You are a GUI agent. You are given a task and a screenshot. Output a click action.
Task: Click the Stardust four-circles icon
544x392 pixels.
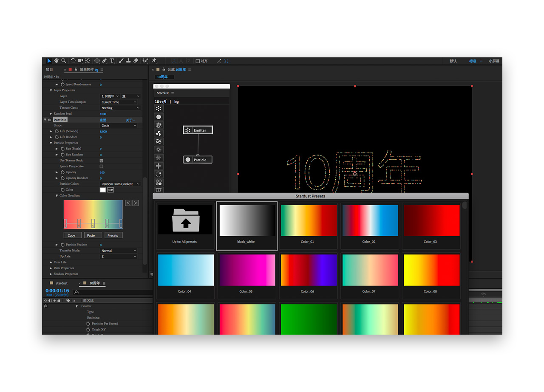click(159, 182)
